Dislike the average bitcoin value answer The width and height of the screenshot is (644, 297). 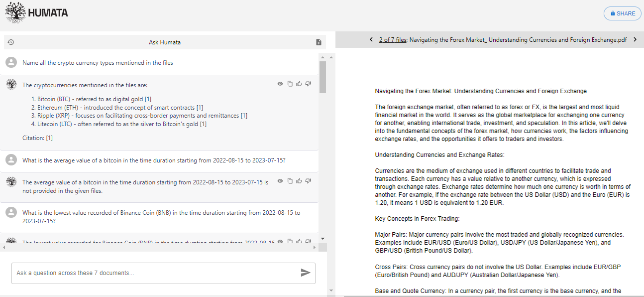click(x=308, y=181)
